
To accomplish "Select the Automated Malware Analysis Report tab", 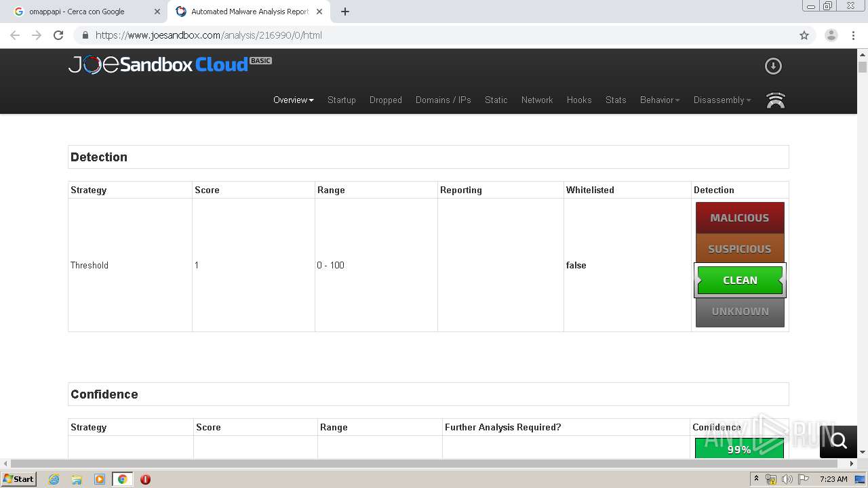I will point(248,12).
